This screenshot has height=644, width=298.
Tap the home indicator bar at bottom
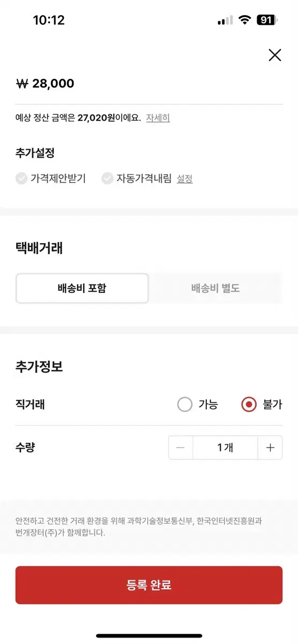[149, 636]
